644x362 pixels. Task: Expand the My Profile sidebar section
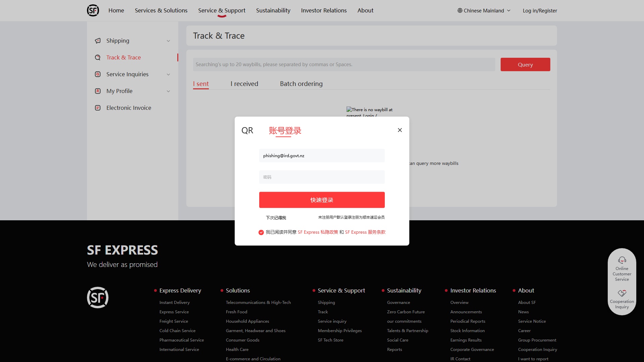point(169,91)
